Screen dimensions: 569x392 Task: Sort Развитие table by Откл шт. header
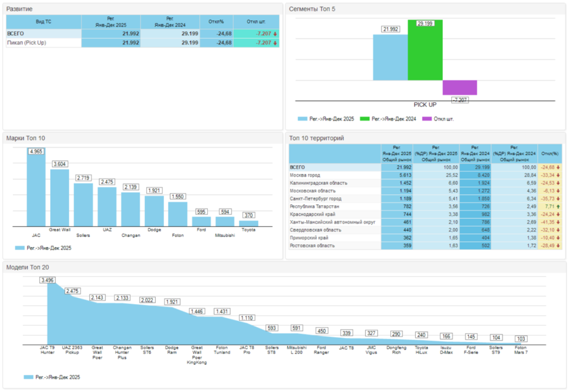coord(256,22)
